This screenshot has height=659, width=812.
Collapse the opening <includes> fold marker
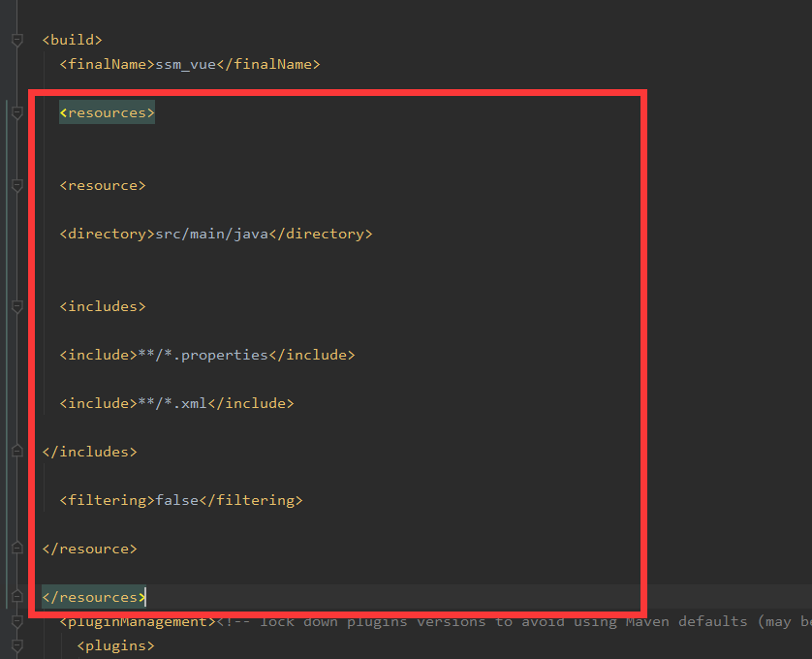17,306
